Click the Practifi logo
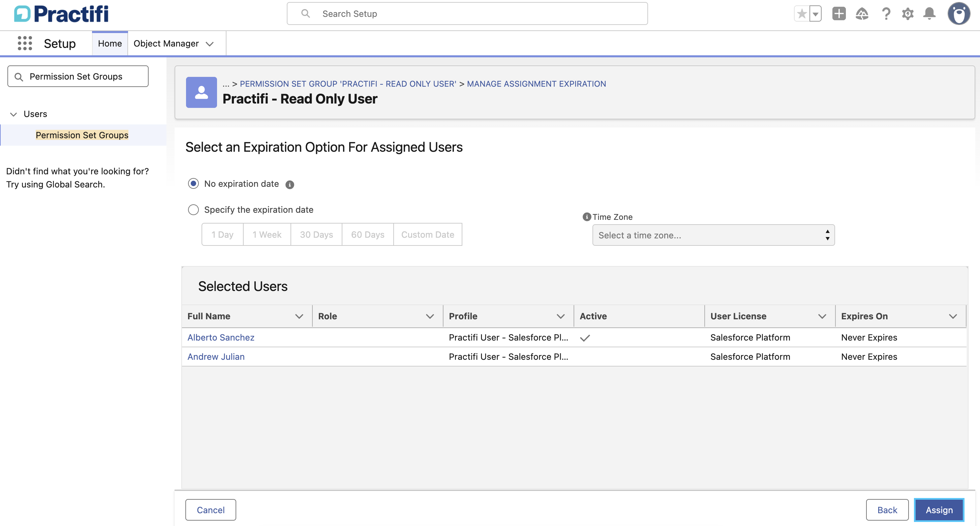Screen dimensions: 980x526 pos(61,14)
